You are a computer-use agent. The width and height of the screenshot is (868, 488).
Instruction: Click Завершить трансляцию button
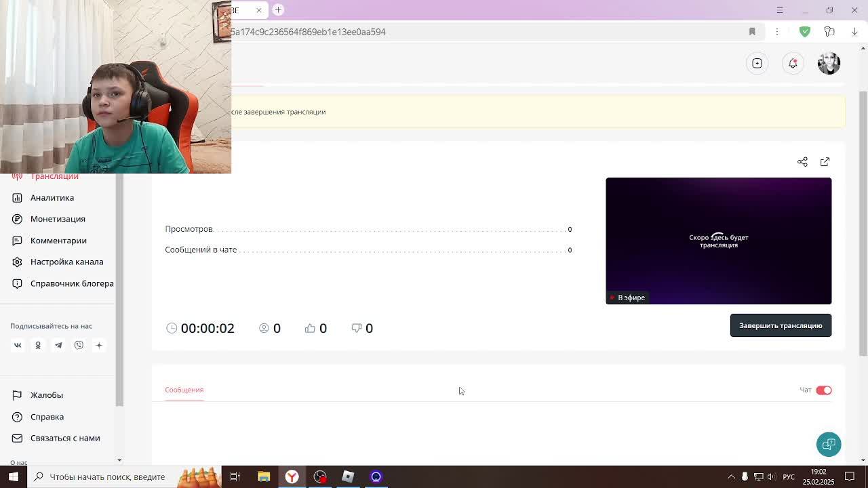[x=781, y=325]
